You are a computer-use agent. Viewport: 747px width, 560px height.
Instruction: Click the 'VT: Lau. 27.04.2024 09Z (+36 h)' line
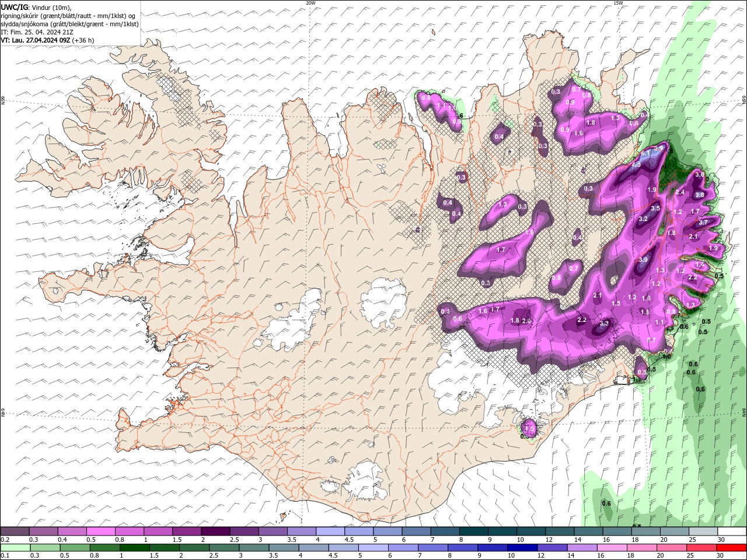click(x=47, y=40)
